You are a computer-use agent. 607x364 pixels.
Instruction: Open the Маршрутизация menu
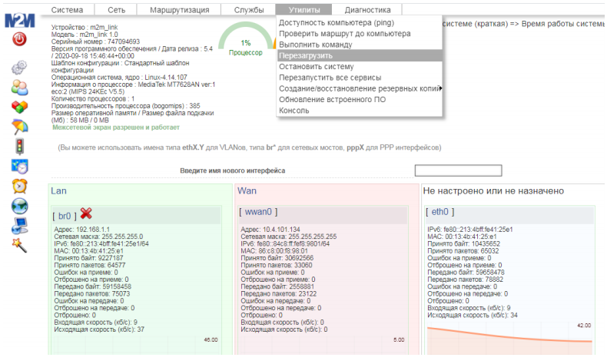pyautogui.click(x=178, y=10)
